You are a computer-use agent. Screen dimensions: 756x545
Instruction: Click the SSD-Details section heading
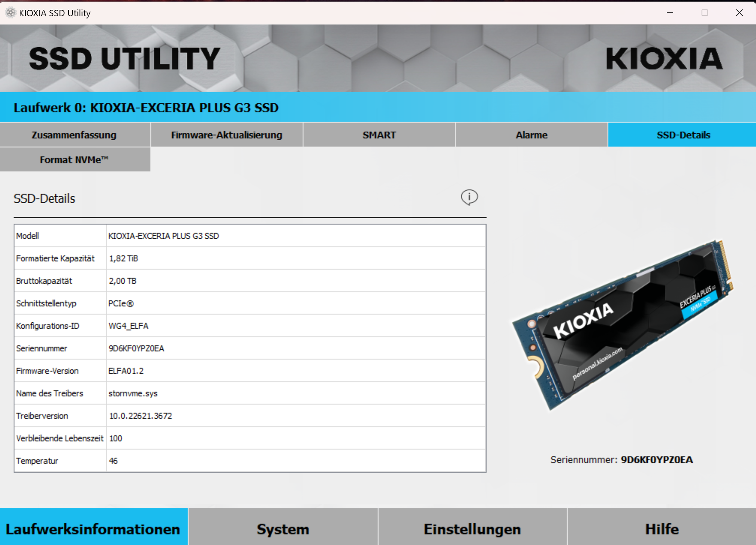click(x=44, y=198)
